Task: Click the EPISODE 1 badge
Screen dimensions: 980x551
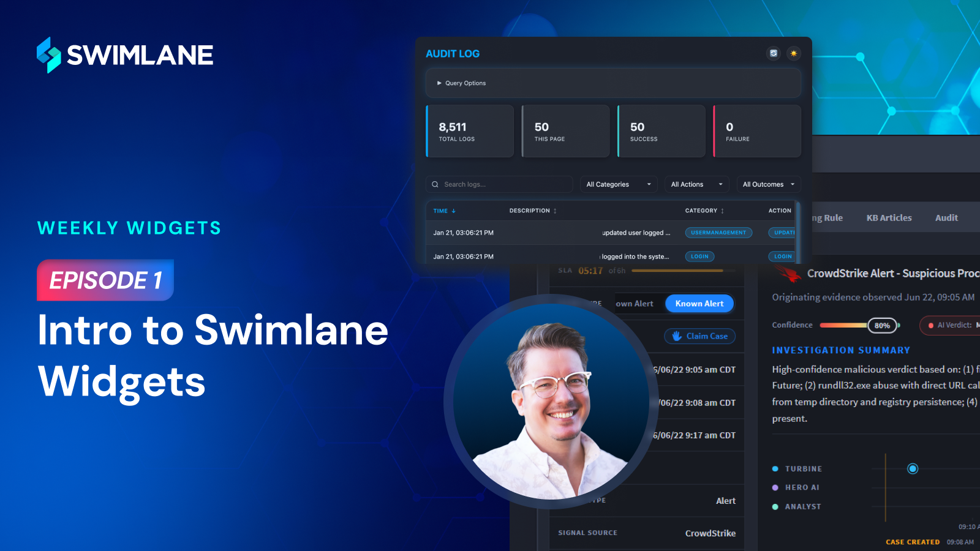Action: [105, 280]
